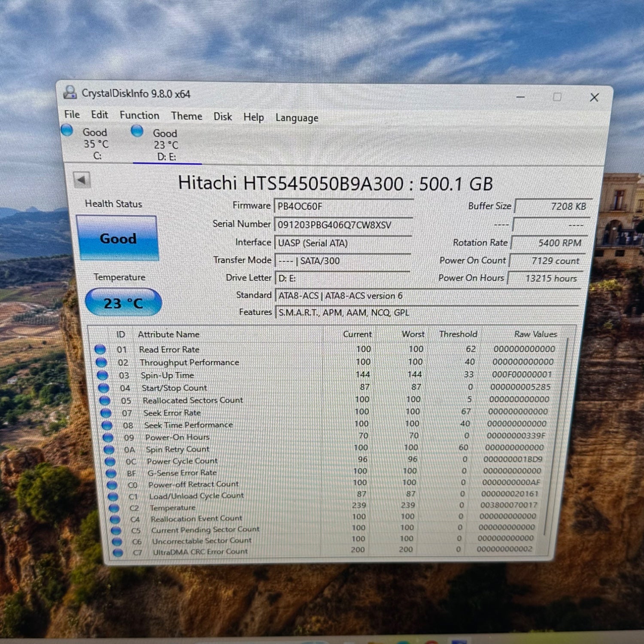The width and height of the screenshot is (644, 644).
Task: Click status icon for Uncorrectable Sector Count
Action: [x=117, y=541]
